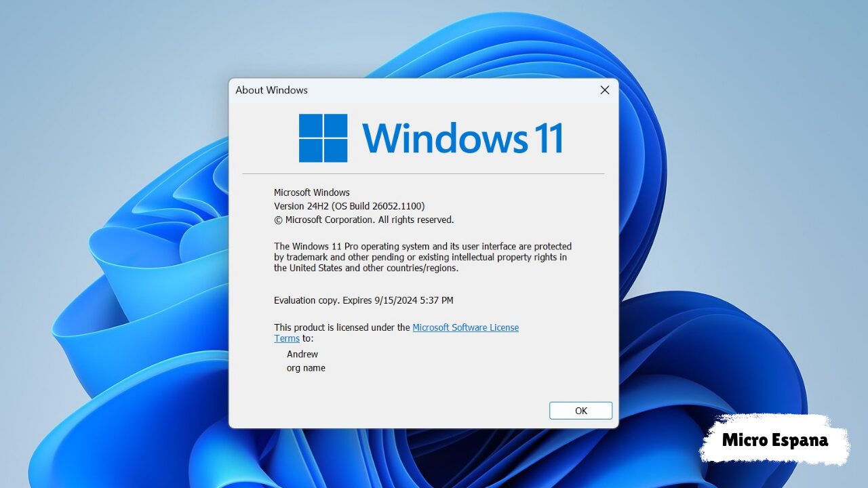Click the 'org name' text
The width and height of the screenshot is (868, 488).
306,368
